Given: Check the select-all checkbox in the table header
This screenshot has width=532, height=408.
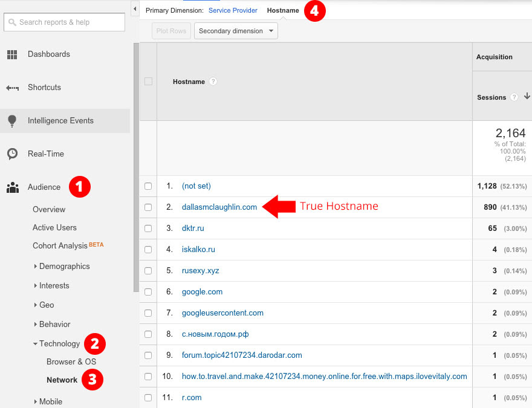Looking at the screenshot, I should point(148,81).
